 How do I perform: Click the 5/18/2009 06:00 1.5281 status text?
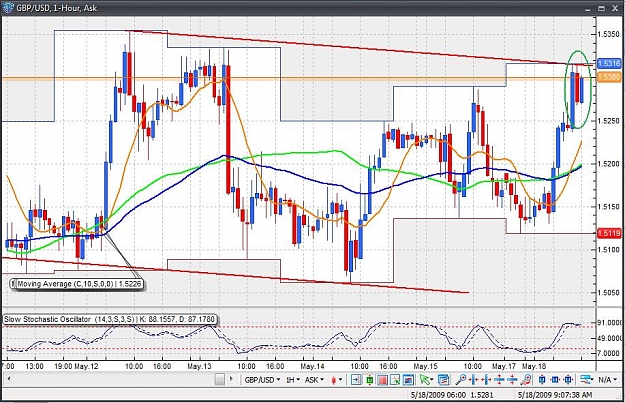point(452,395)
